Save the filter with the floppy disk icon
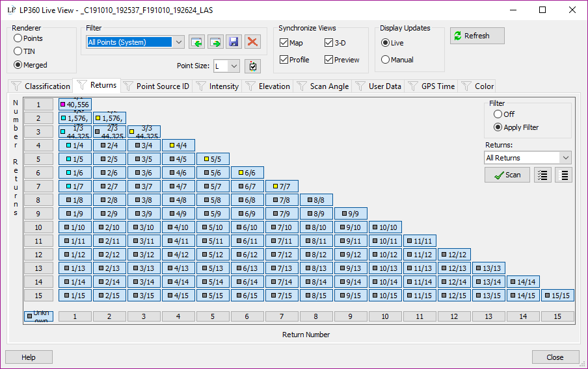The width and height of the screenshot is (588, 369). [x=234, y=42]
